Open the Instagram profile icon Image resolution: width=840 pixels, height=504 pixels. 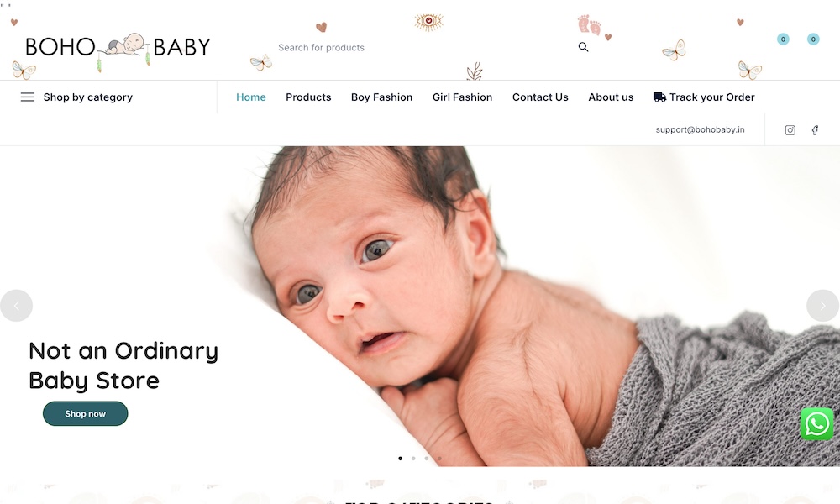[x=790, y=130]
